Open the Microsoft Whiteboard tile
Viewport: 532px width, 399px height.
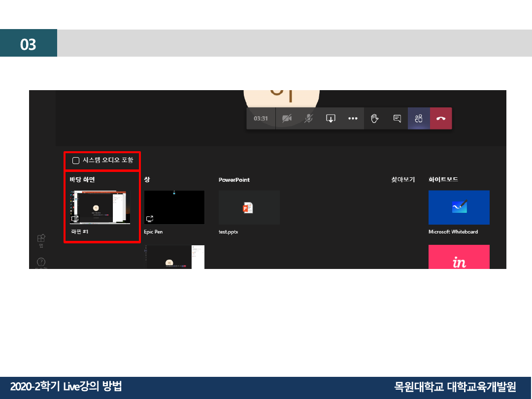coord(459,207)
